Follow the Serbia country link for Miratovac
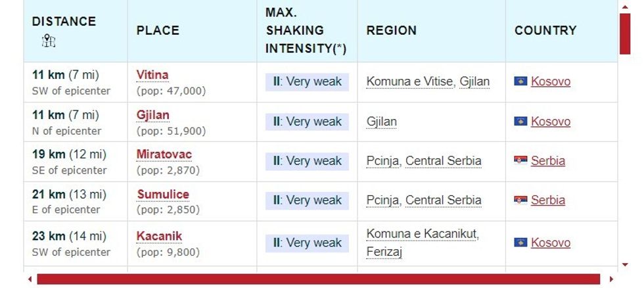Image resolution: width=644 pixels, height=288 pixels. tap(548, 160)
